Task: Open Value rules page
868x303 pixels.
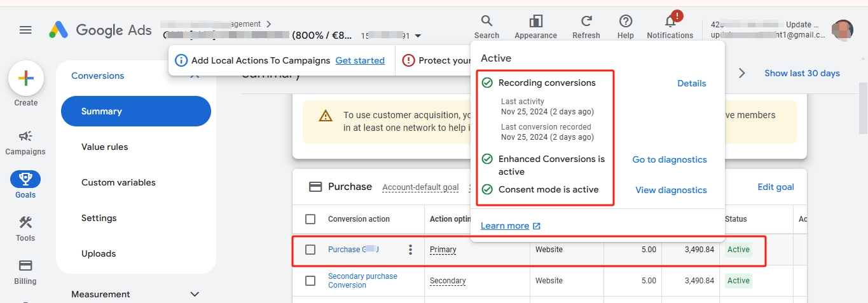Action: 105,147
